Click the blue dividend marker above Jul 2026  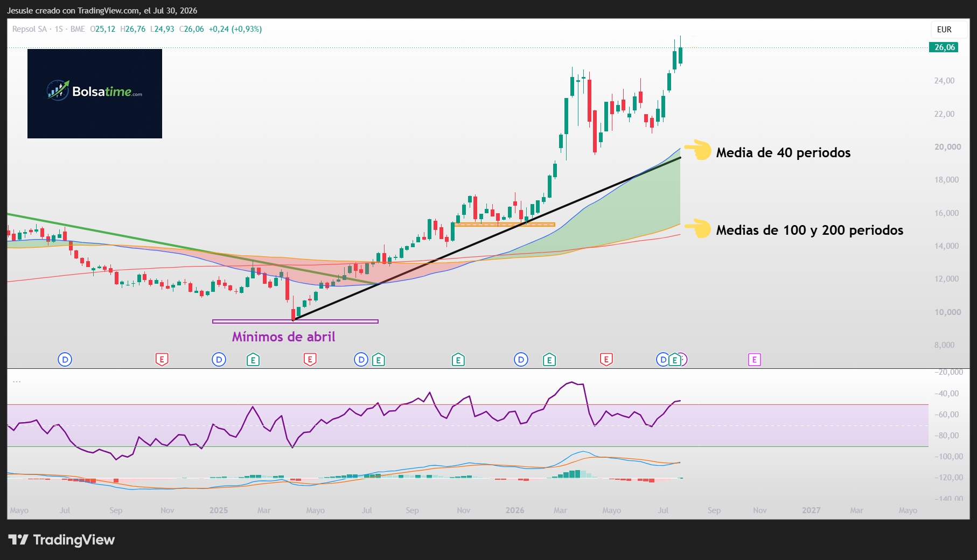coord(662,360)
